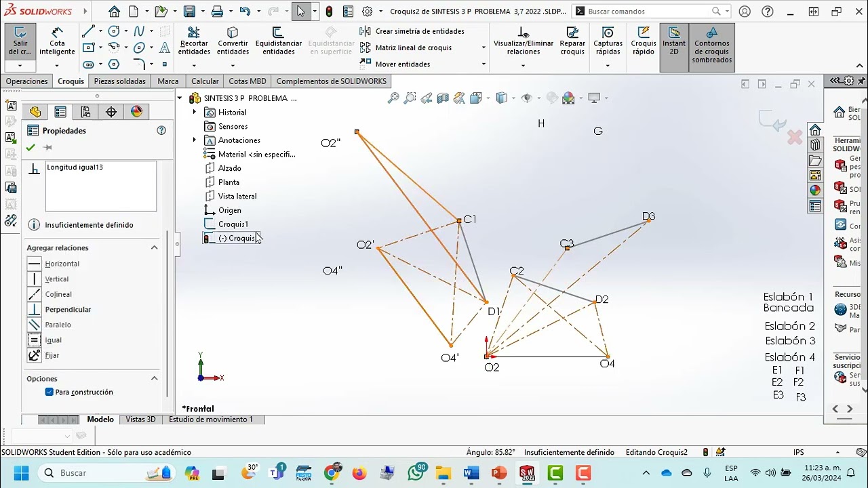Expand Anotaciones tree node
Screen dimensions: 868x488
(195, 140)
